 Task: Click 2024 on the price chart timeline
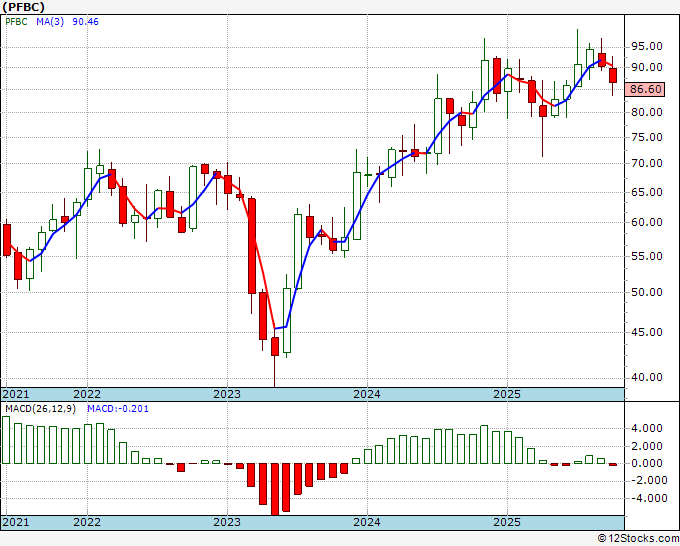367,394
